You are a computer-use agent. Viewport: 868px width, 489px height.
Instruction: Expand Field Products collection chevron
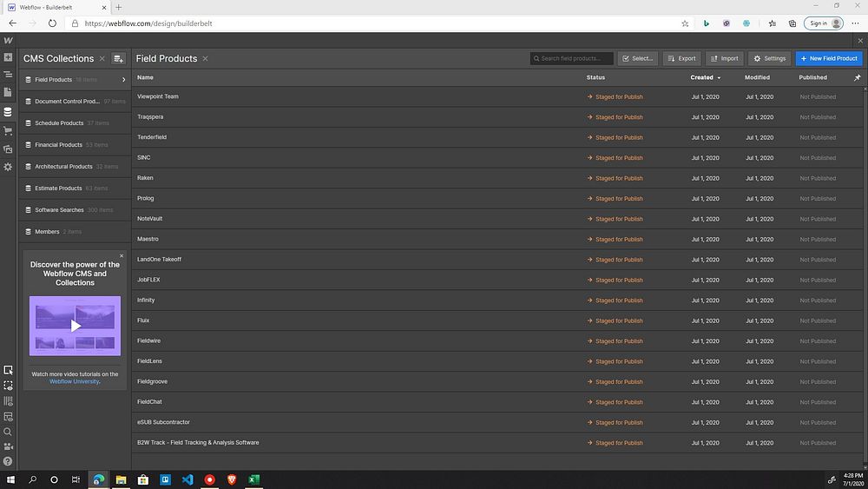[x=123, y=80]
